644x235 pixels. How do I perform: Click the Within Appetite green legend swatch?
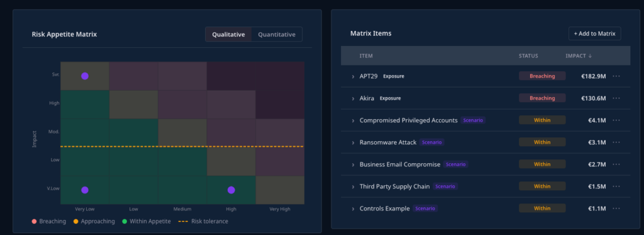125,221
